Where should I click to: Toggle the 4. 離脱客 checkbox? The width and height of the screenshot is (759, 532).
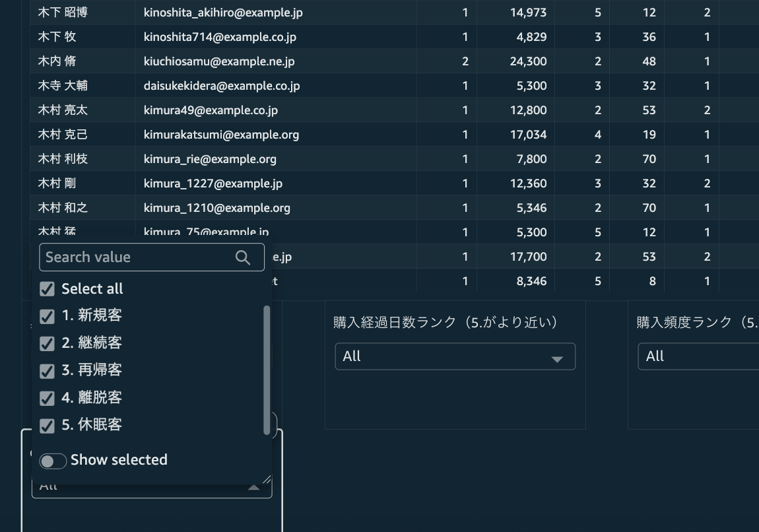[x=47, y=398]
